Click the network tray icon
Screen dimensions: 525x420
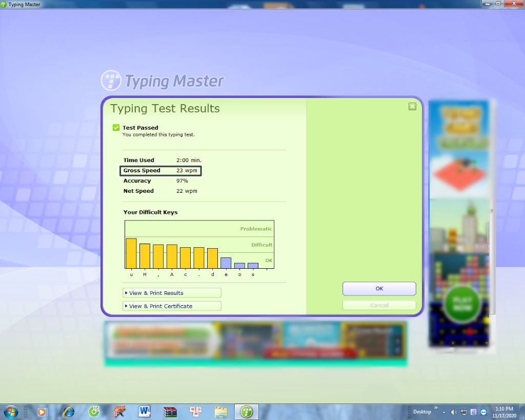click(463, 412)
